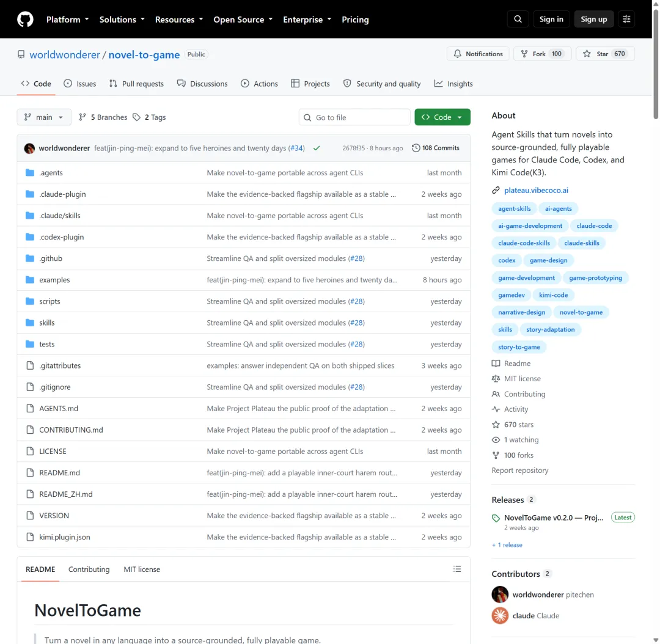Select the MIT license tab in README panel
The height and width of the screenshot is (644, 660).
[x=142, y=569]
